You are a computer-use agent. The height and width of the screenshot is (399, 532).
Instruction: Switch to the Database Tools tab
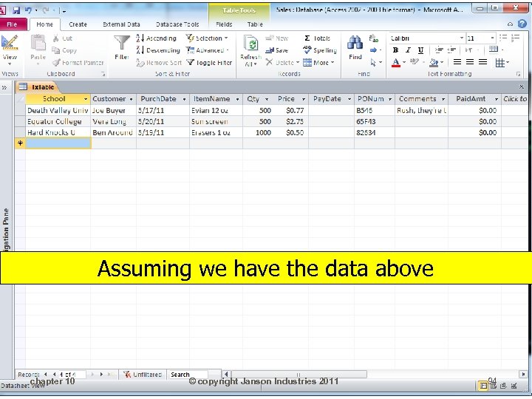(177, 24)
